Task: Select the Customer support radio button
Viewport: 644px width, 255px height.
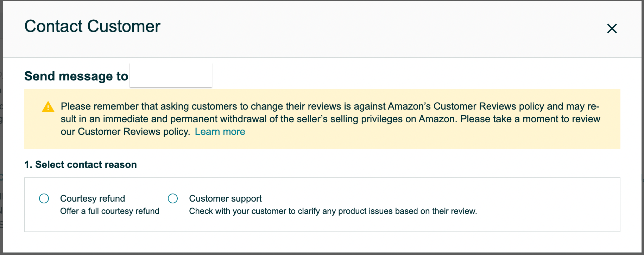Action: [173, 198]
